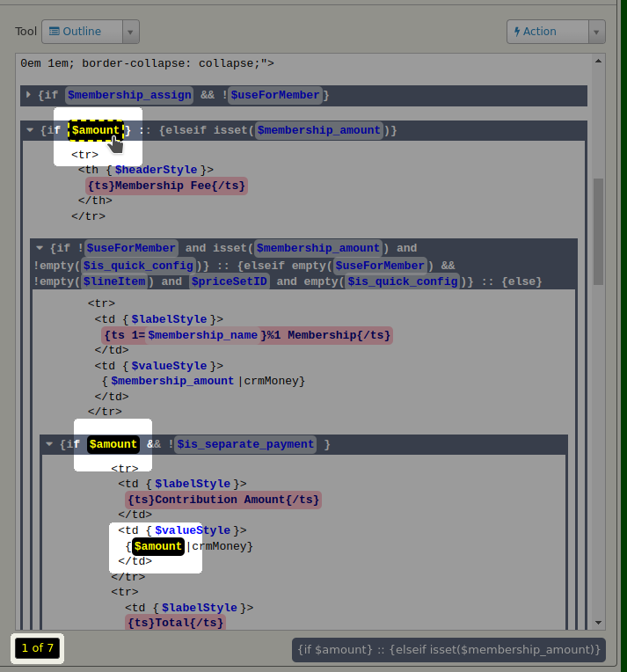627x672 pixels.
Task: Click scrollbar down arrow
Action: click(599, 622)
